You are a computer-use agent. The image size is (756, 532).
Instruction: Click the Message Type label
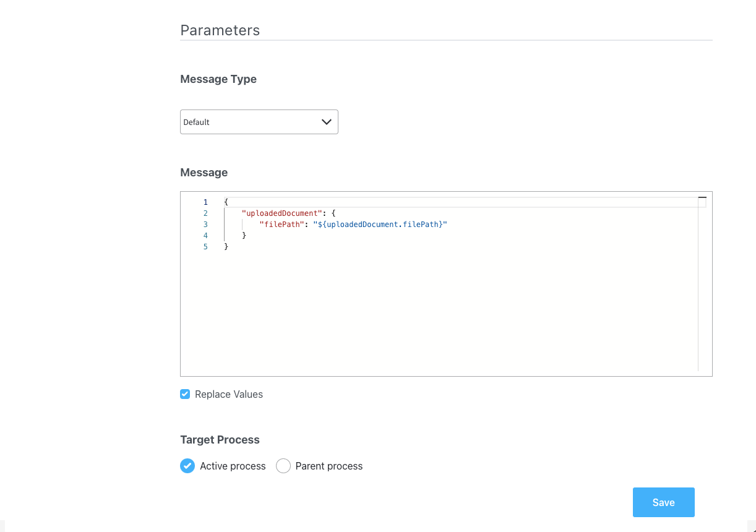[218, 79]
